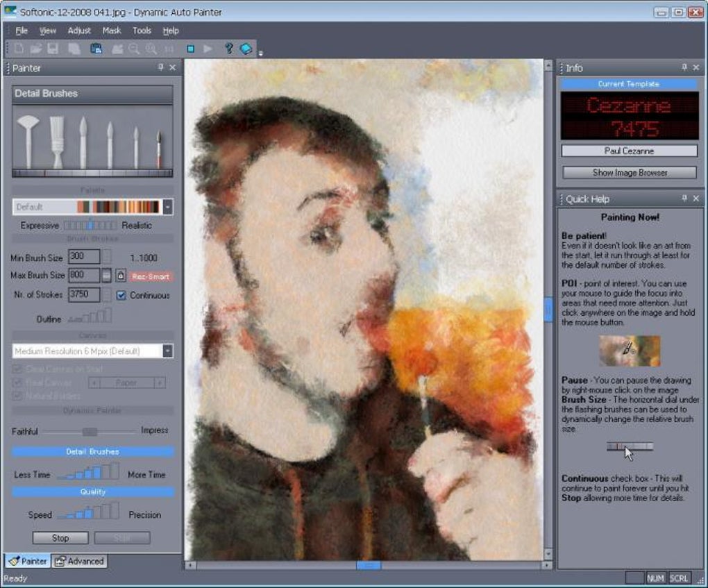708x588 pixels.
Task: Pin the Quick Help panel
Action: pyautogui.click(x=684, y=199)
